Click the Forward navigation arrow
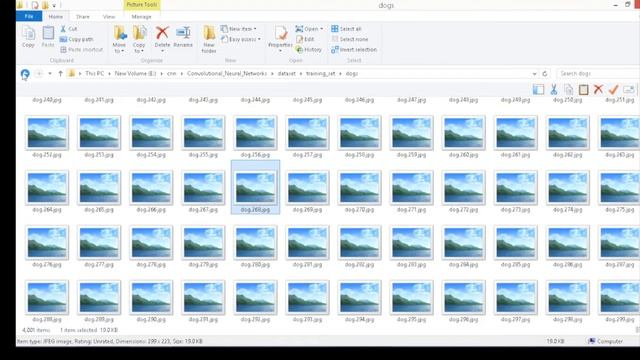 click(39, 73)
